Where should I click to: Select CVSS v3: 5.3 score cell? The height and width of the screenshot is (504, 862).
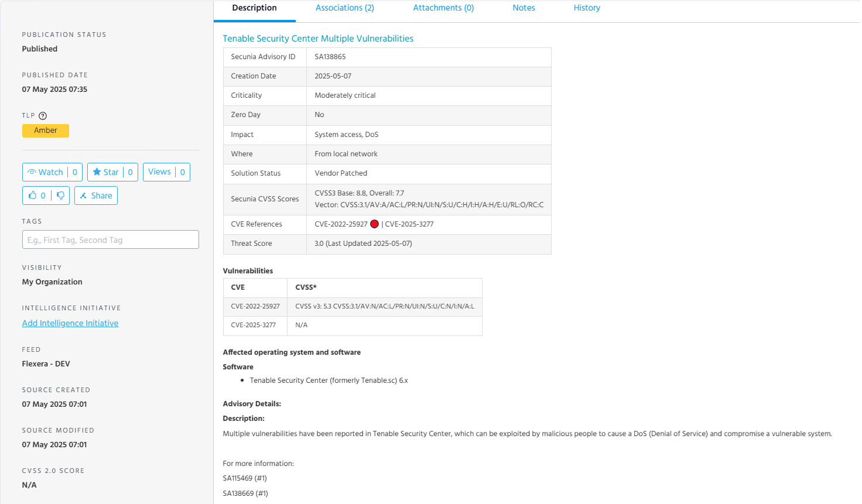[385, 306]
